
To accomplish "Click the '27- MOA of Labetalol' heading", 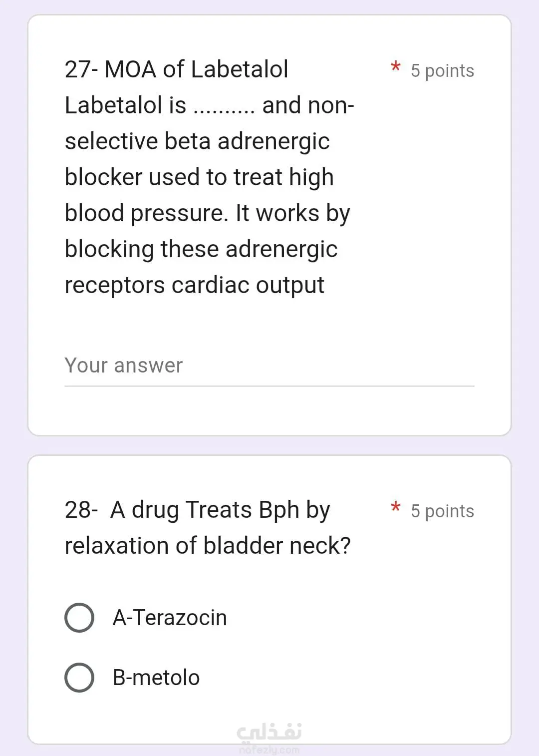I will pos(177,69).
